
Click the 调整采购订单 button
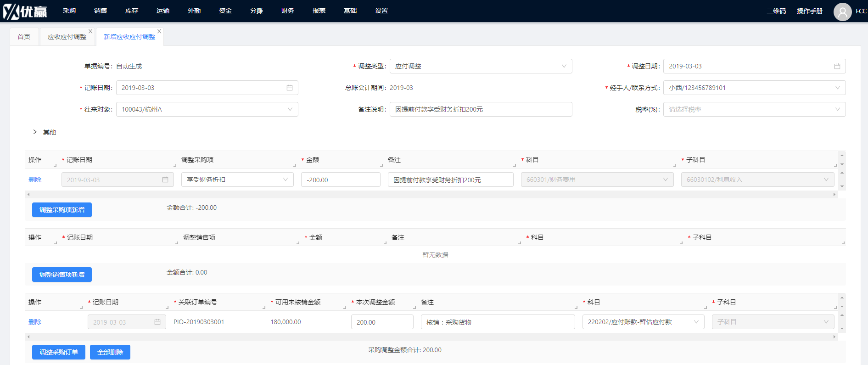[59, 352]
